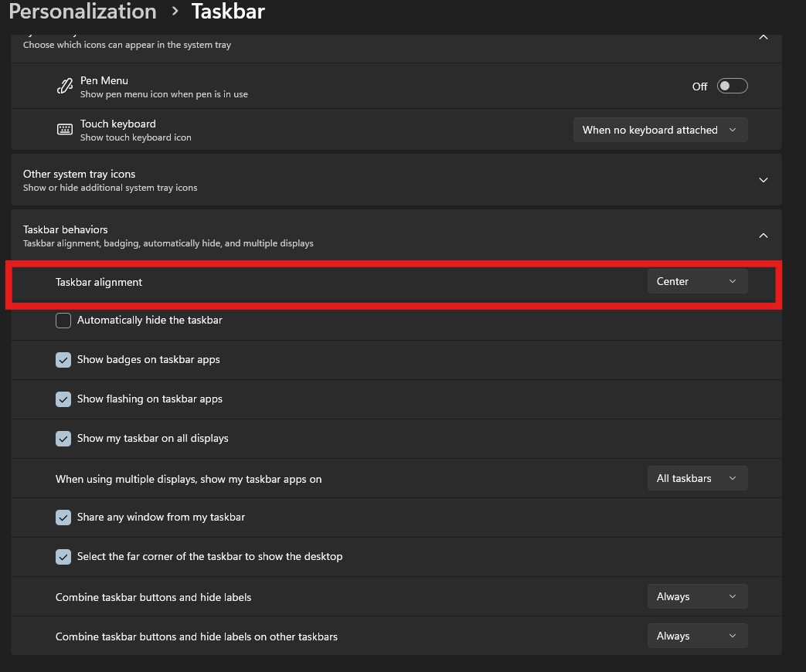Viewport: 806px width, 672px height.
Task: Collapse the Taskbar behaviors section
Action: point(763,236)
